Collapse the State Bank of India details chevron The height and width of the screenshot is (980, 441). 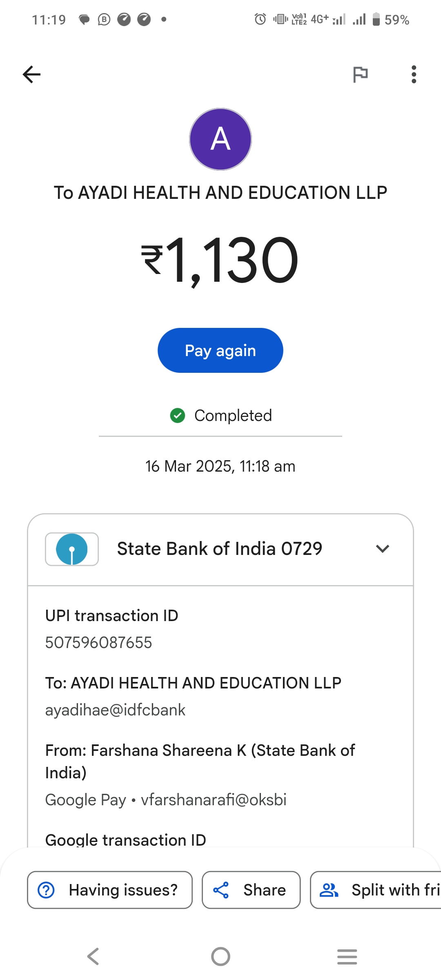pyautogui.click(x=382, y=549)
